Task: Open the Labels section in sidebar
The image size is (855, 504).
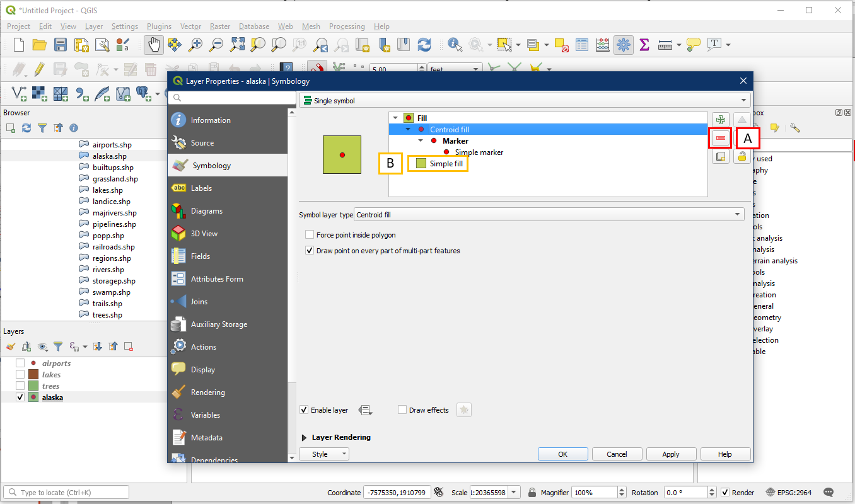Action: pos(201,188)
